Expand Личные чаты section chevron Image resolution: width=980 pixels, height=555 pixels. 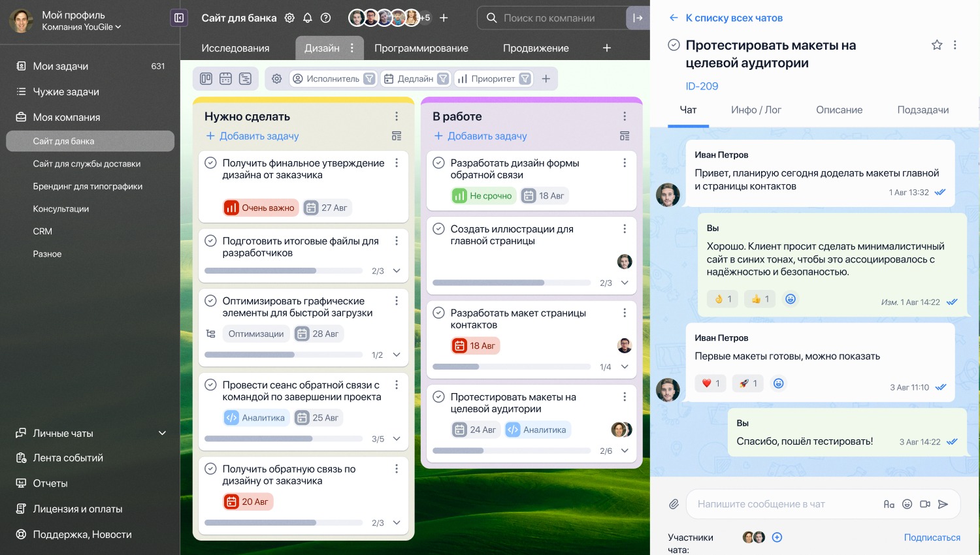[162, 433]
